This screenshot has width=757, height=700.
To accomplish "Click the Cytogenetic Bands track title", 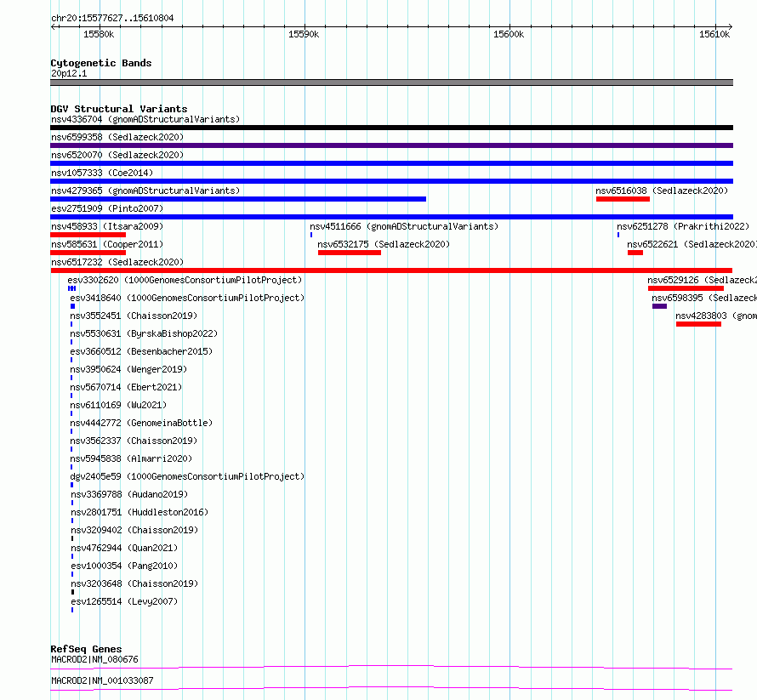I will pyautogui.click(x=101, y=63).
